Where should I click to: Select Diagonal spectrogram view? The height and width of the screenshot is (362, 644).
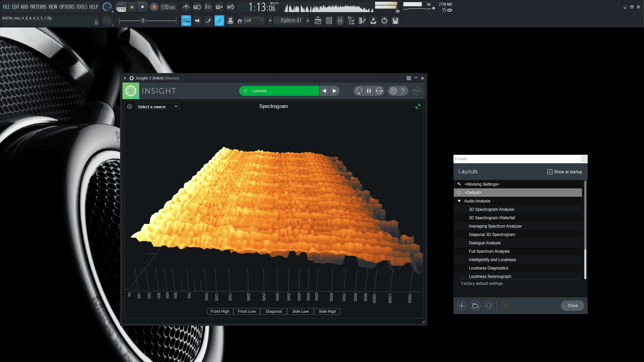[x=274, y=311]
